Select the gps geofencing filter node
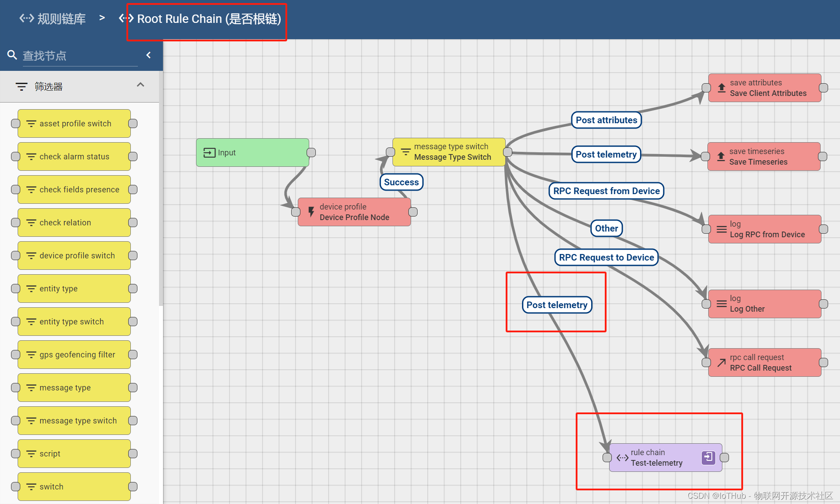840x504 pixels. click(74, 355)
